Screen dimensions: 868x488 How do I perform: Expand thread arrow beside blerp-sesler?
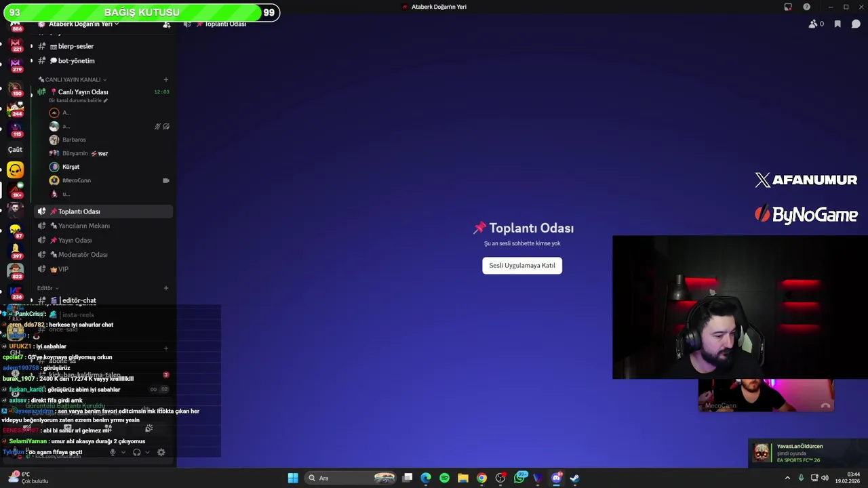[31, 46]
